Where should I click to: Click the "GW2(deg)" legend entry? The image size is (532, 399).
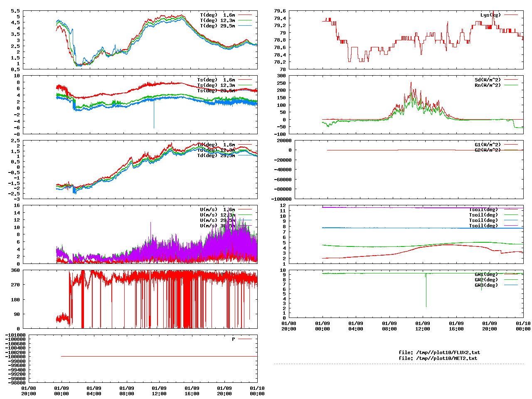click(x=486, y=280)
